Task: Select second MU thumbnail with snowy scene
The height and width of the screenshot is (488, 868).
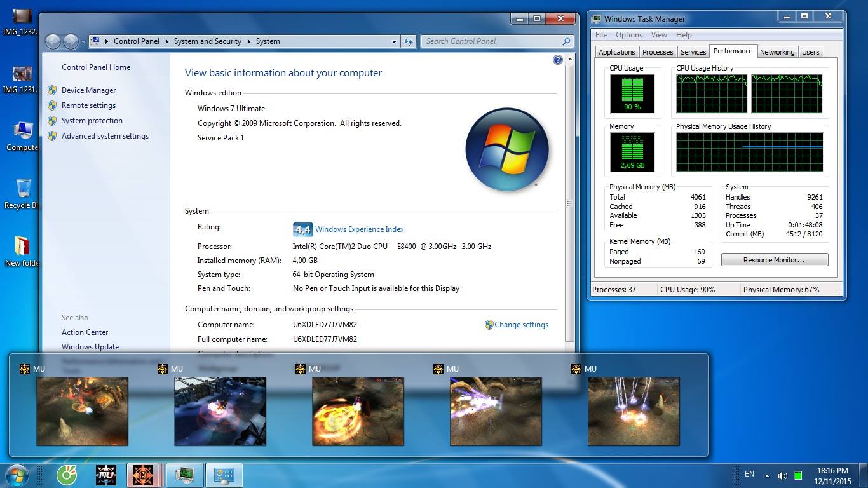Action: [220, 411]
